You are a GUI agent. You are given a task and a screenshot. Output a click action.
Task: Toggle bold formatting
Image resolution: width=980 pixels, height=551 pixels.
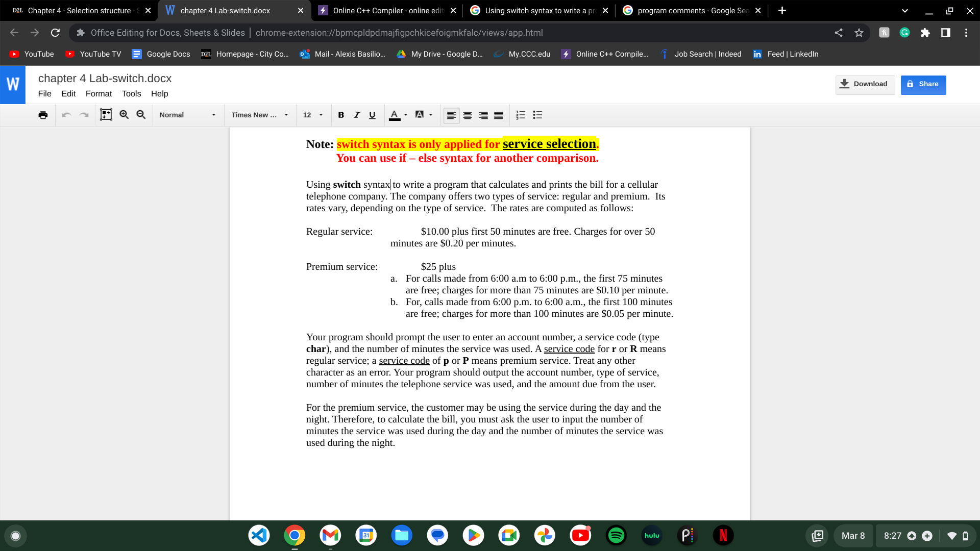point(340,115)
